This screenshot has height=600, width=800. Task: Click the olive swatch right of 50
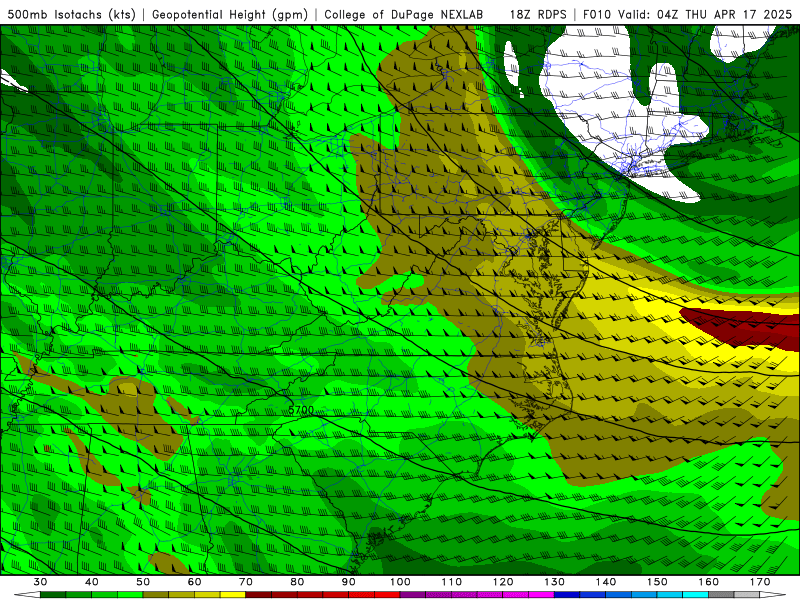pyautogui.click(x=156, y=595)
